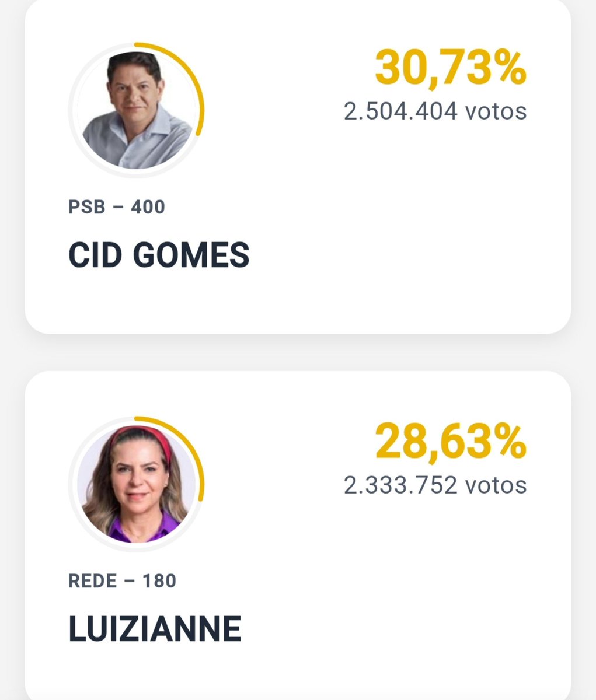Image resolution: width=596 pixels, height=700 pixels.
Task: Click candidate number 180
Action: click(159, 581)
